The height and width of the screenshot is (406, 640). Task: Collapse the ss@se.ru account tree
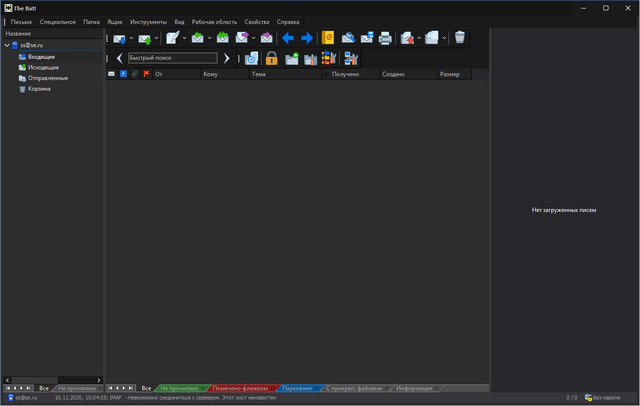pyautogui.click(x=8, y=45)
